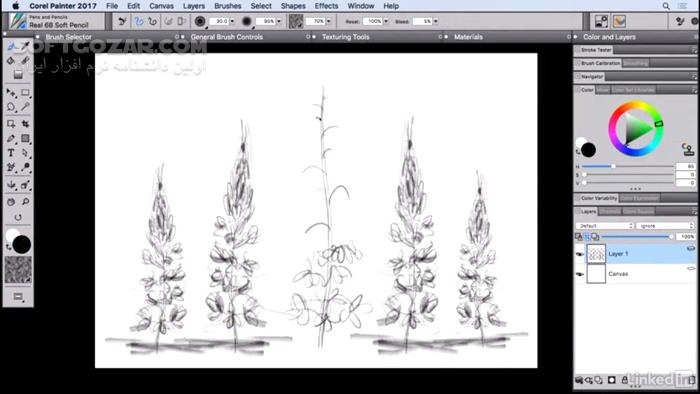
Task: Select the Magic Wand tool
Action: click(25, 107)
